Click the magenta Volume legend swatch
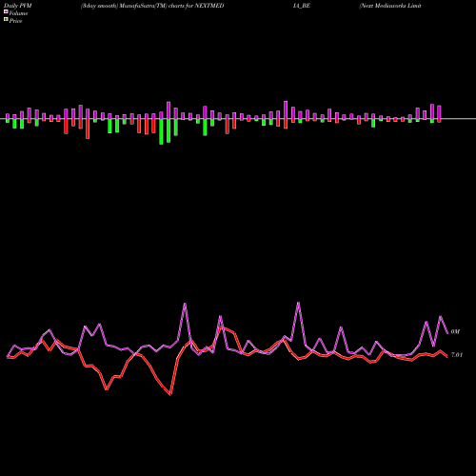The height and width of the screenshot is (476, 476). (x=6, y=12)
